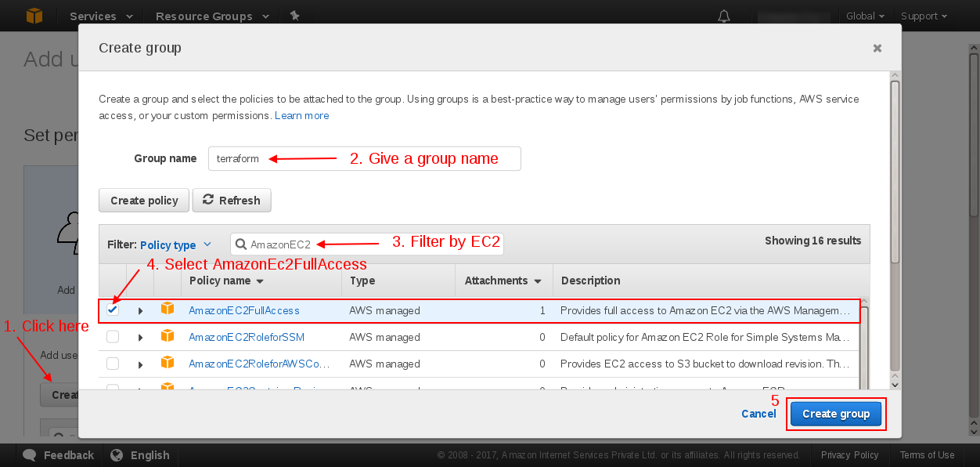Open the Learn more link
This screenshot has width=980, height=467.
[301, 115]
